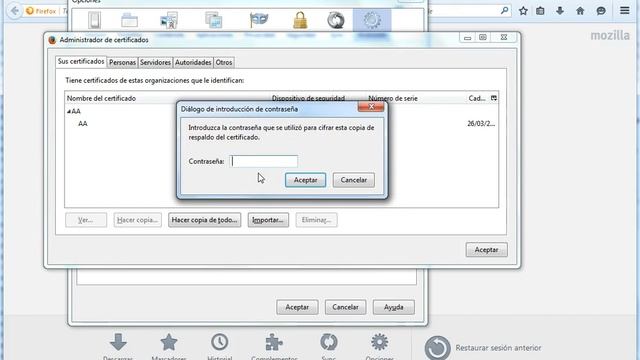Switch to Sus certificados tab
This screenshot has height=360, width=640.
pos(81,62)
